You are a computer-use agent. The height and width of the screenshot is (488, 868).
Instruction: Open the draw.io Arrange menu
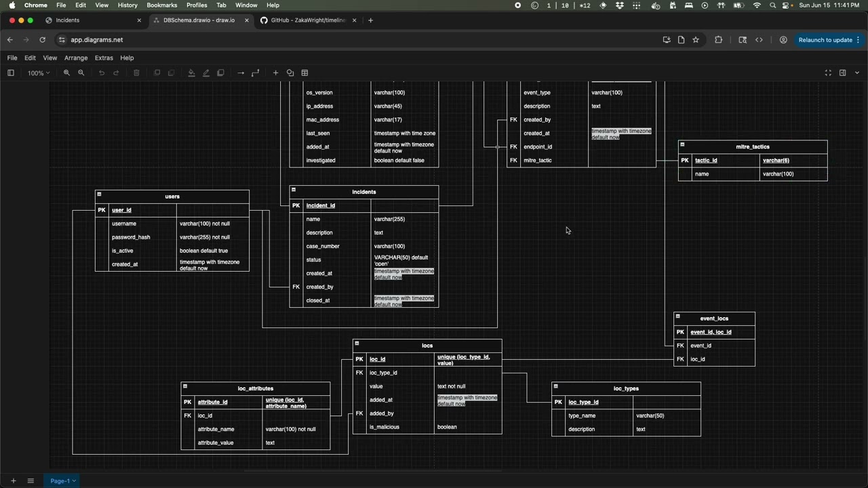point(76,58)
